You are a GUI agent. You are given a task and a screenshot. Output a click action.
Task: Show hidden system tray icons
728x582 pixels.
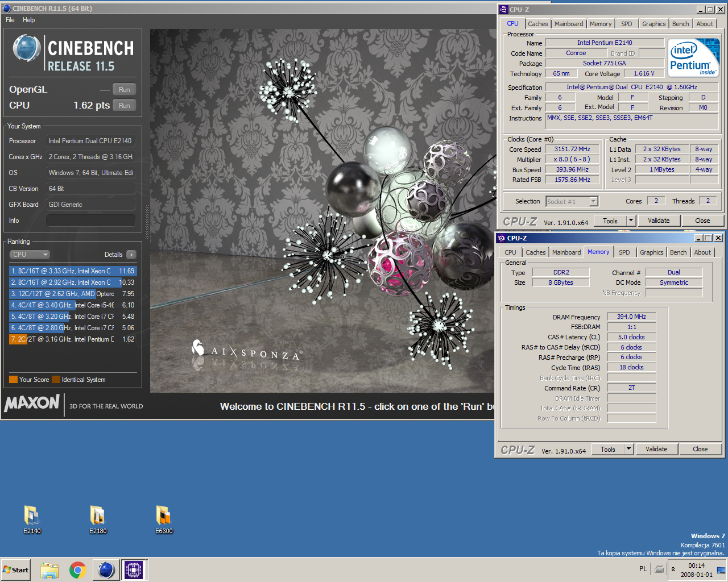point(673,569)
